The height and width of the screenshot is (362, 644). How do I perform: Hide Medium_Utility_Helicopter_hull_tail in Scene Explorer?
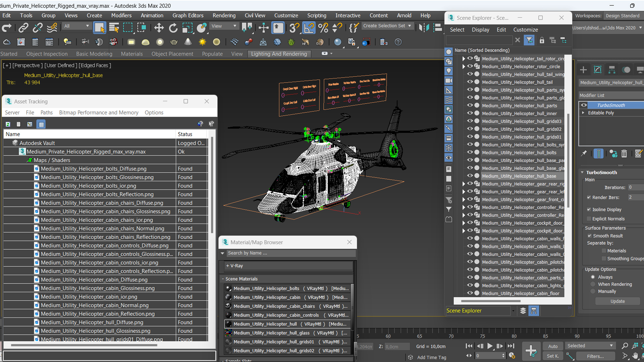(x=470, y=82)
